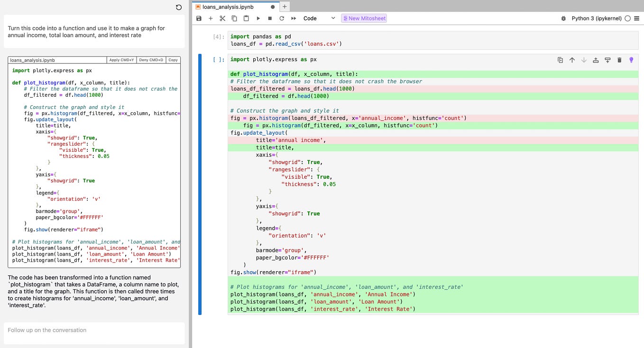Focus the Follow up on the conversation field
This screenshot has width=644, height=348.
(x=94, y=333)
